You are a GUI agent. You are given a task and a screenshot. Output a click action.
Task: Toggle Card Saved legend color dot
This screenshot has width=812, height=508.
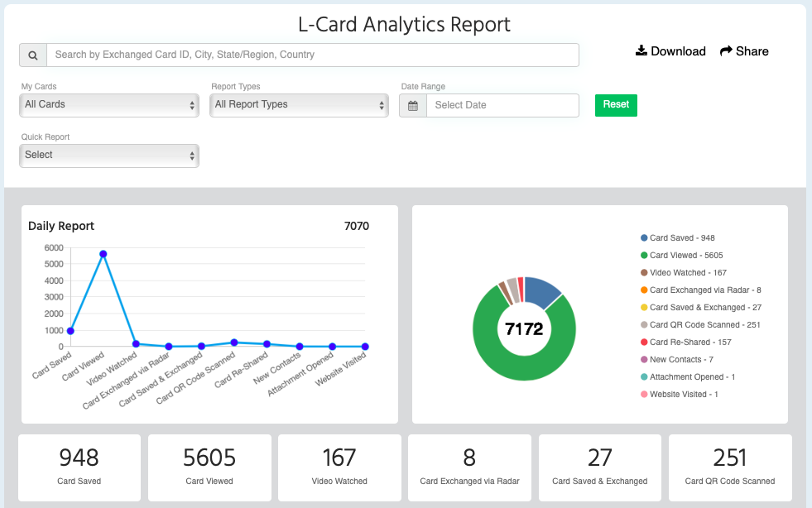(x=644, y=238)
